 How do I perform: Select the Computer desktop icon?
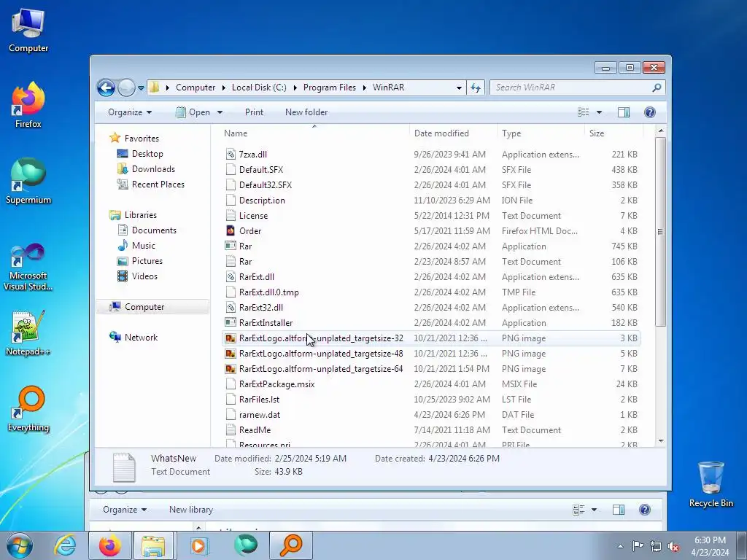point(28,29)
